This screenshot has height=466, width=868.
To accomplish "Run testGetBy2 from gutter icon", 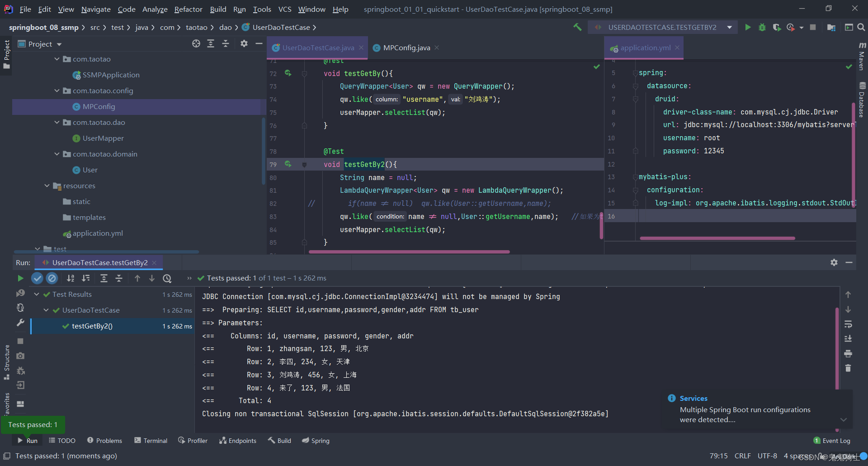I will tap(288, 164).
